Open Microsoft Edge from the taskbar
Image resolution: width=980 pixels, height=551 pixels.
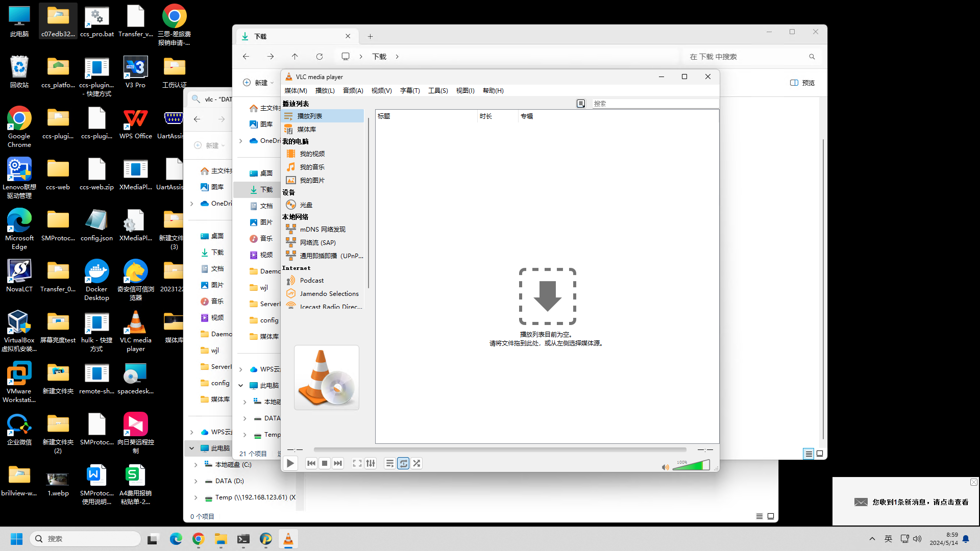[176, 539]
